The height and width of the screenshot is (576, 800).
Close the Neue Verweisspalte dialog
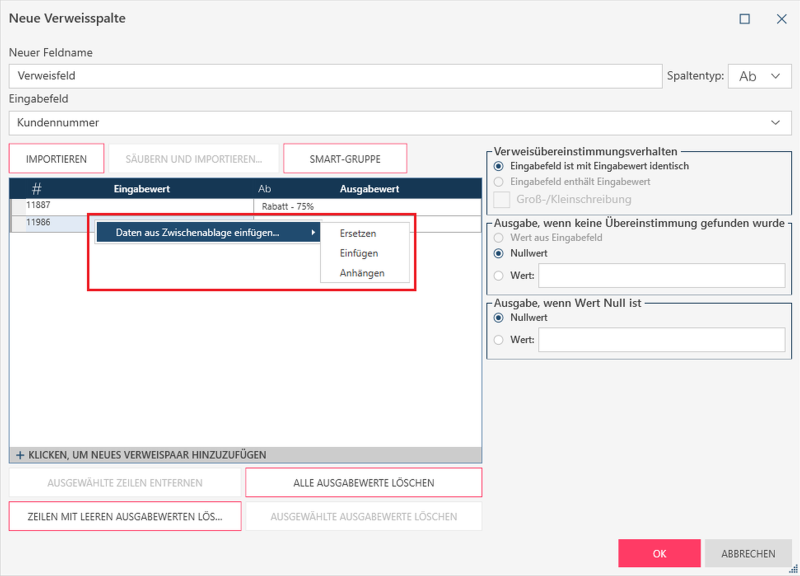pos(781,19)
